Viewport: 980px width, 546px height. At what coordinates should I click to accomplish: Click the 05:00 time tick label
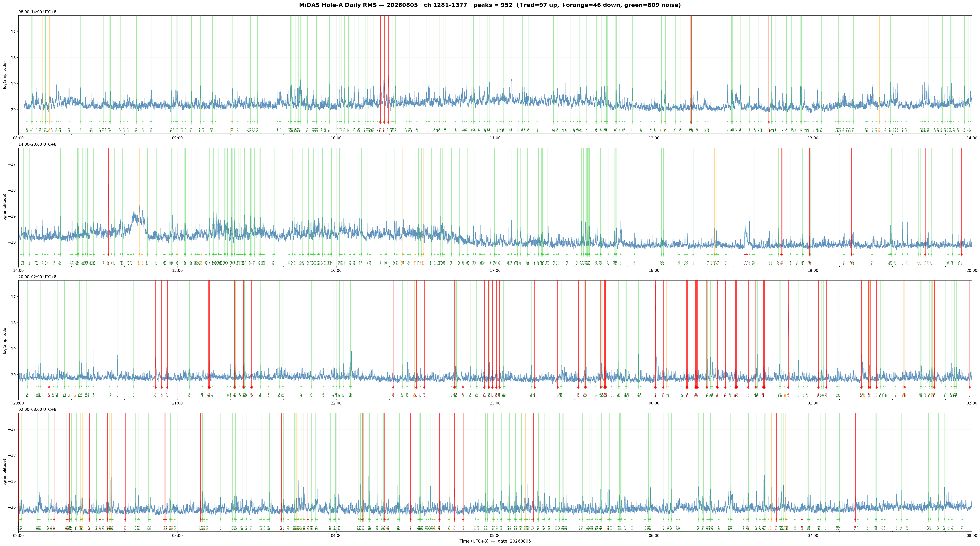(495, 535)
